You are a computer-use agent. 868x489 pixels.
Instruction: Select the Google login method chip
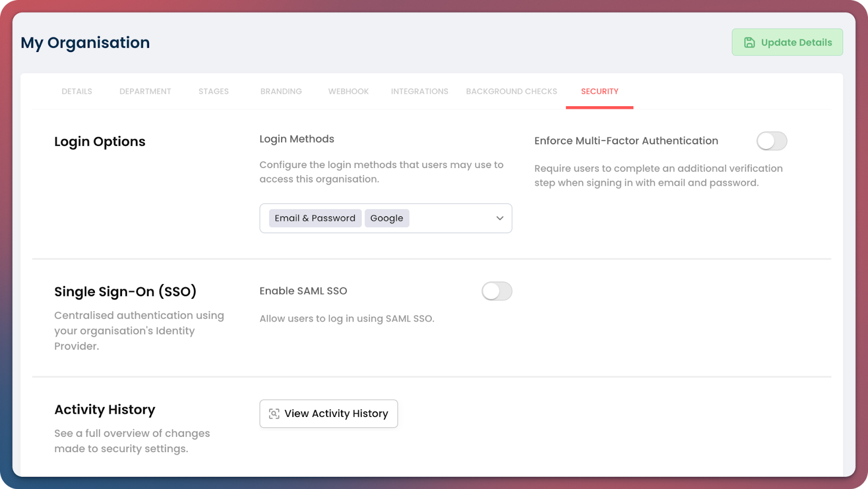coord(386,218)
